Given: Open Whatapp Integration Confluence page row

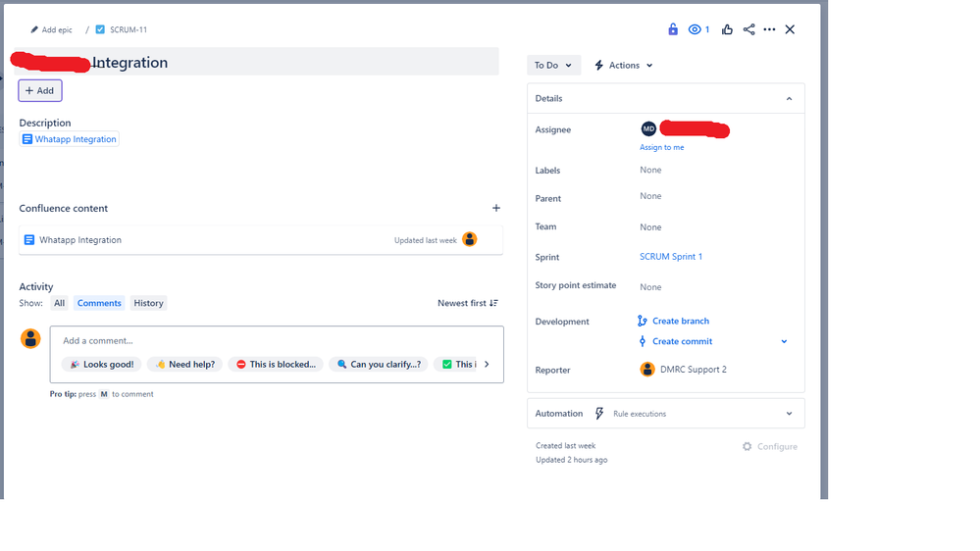Looking at the screenshot, I should (261, 240).
